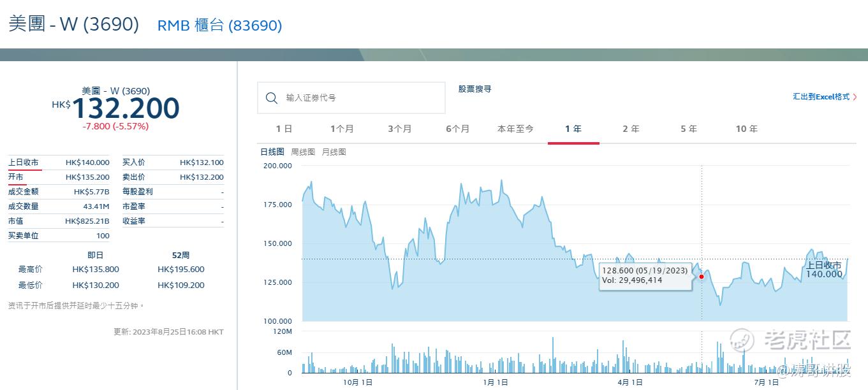
Task: Switch to the 1个月 range tab
Action: click(x=342, y=129)
